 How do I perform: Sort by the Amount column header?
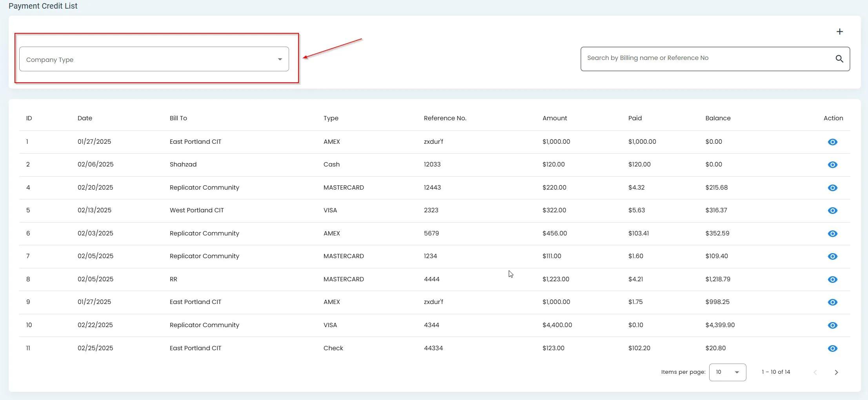coord(554,118)
